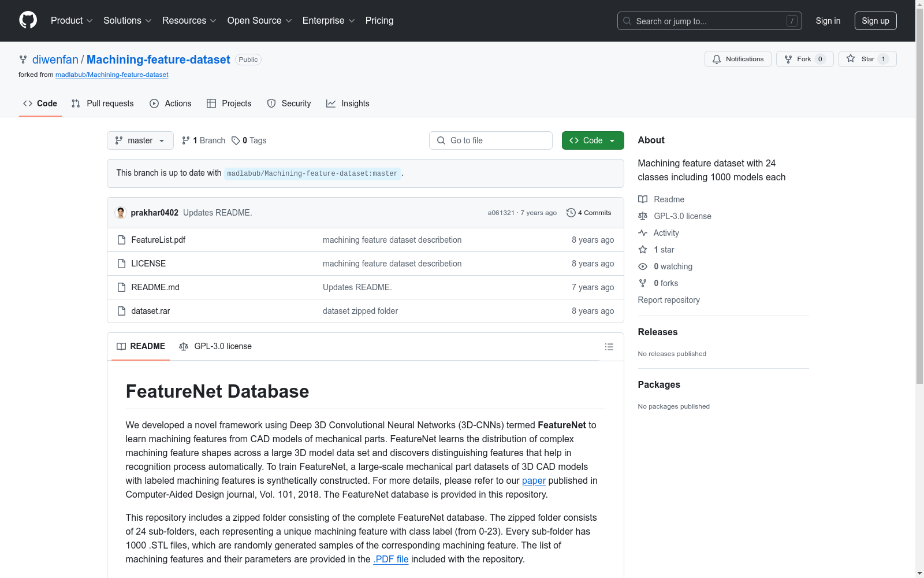
Task: Open the LICENSE commit message link
Action: [x=392, y=264]
